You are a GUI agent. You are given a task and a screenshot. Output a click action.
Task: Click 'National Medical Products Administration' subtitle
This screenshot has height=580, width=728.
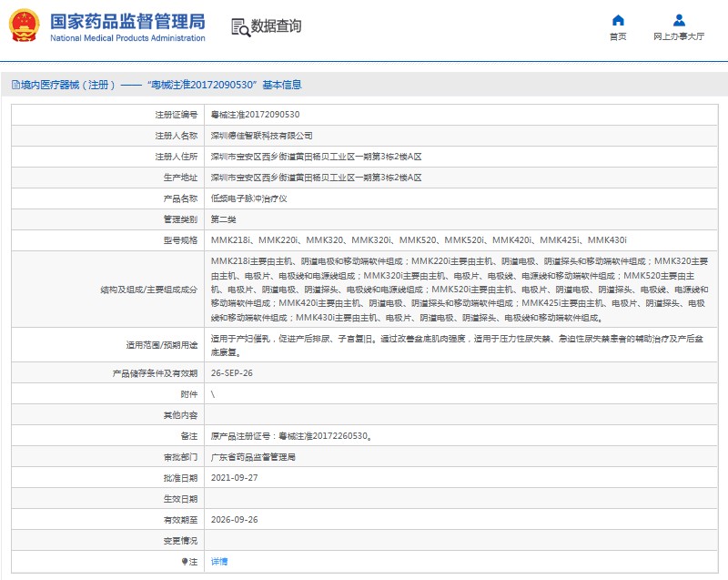tap(127, 38)
